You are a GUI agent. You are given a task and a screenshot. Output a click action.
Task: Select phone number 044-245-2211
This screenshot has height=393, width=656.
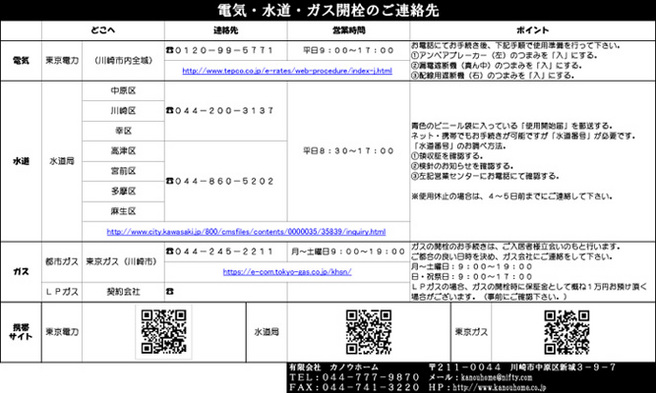224,251
